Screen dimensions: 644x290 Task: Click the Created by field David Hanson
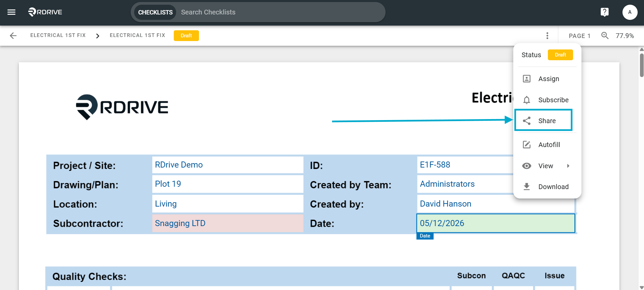(496, 204)
